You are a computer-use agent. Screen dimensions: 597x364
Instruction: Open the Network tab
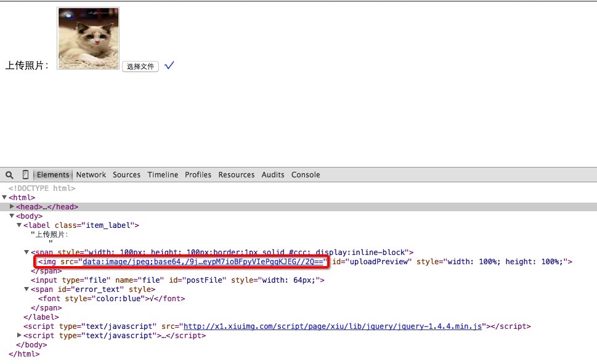[91, 175]
